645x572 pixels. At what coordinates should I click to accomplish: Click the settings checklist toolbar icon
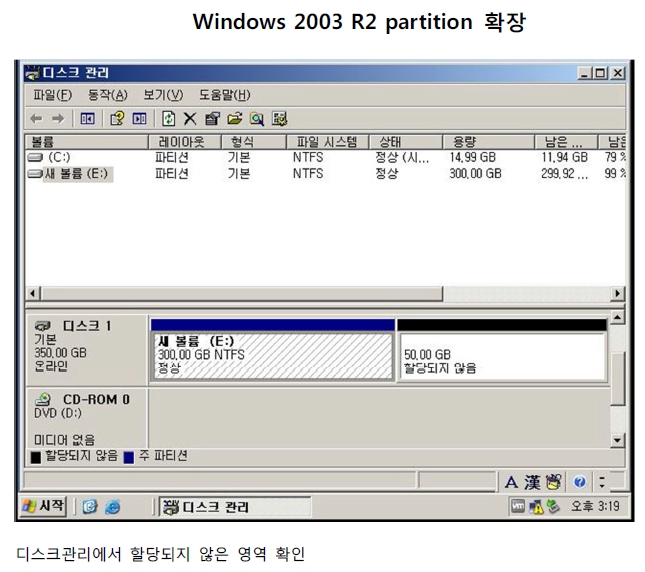click(279, 119)
